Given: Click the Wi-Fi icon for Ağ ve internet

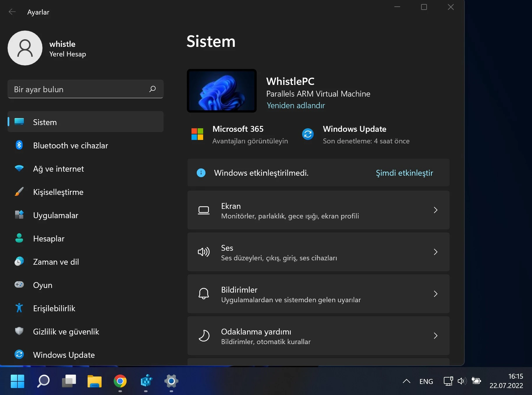Looking at the screenshot, I should 19,168.
